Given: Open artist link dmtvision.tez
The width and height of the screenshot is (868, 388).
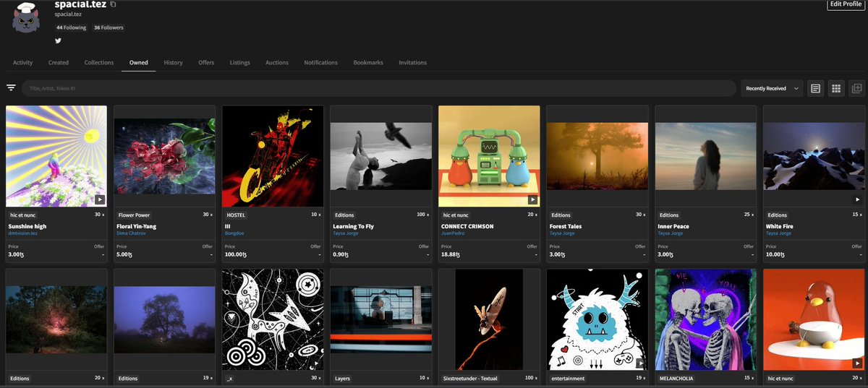Looking at the screenshot, I should coord(25,233).
